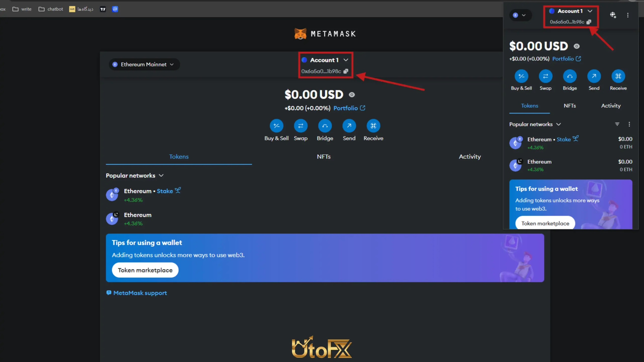Viewport: 644px width, 362px height.
Task: Copy account address in popup panel
Action: (589, 22)
